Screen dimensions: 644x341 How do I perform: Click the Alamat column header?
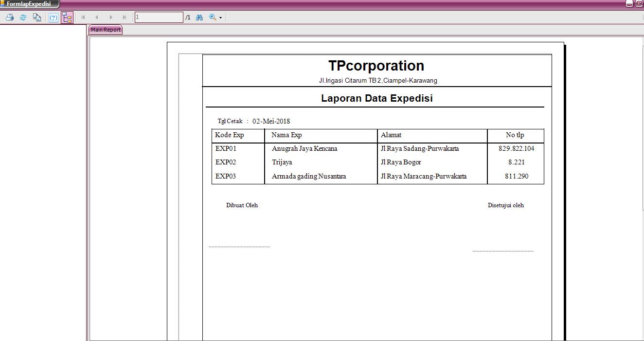[x=391, y=135]
